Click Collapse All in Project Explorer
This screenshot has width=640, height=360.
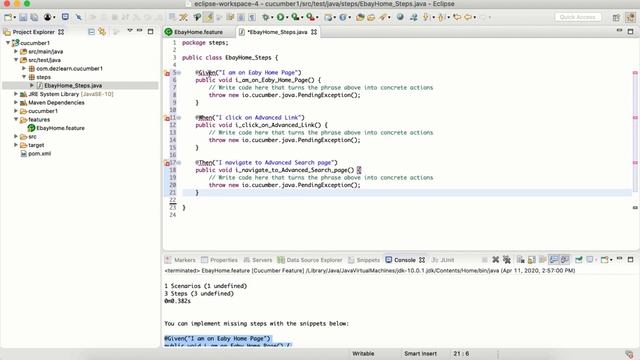click(91, 31)
